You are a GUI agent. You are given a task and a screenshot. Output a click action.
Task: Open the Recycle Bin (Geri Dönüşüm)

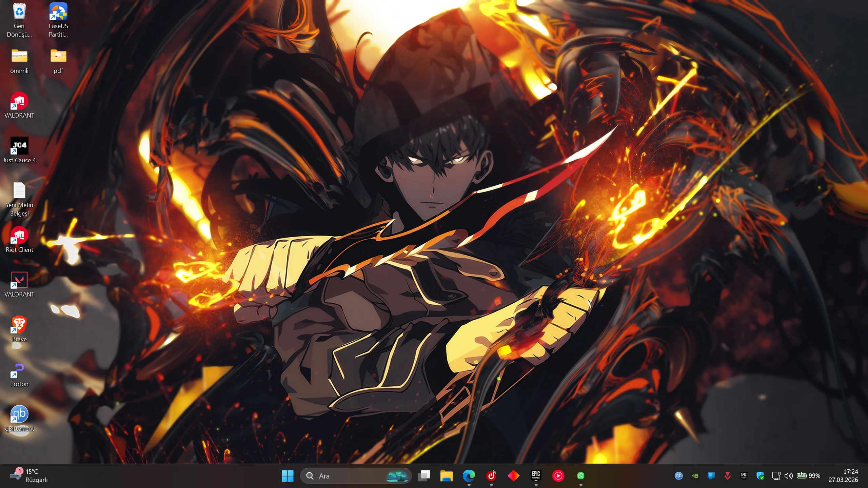click(19, 12)
